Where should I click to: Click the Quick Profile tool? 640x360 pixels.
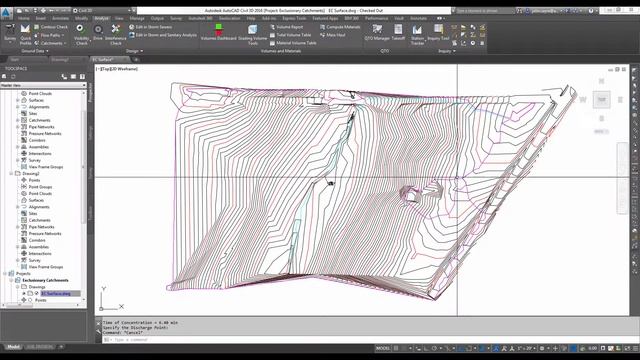coord(25,35)
